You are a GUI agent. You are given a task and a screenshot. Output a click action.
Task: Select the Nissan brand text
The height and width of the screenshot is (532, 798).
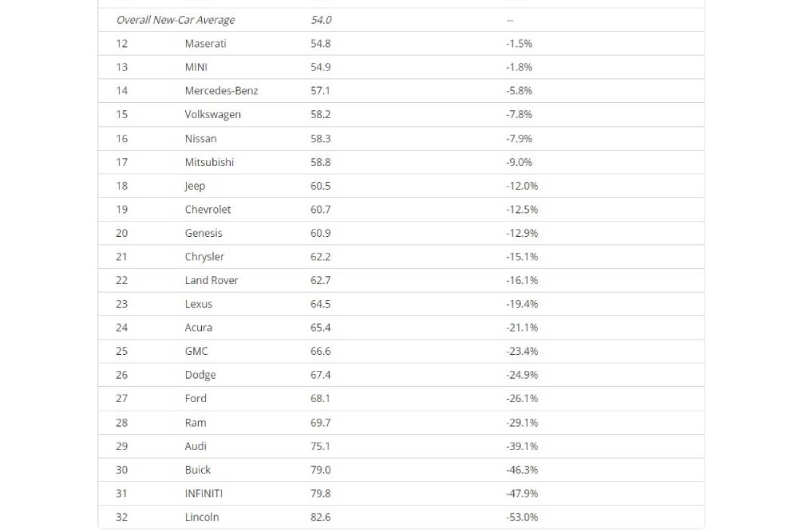[200, 138]
